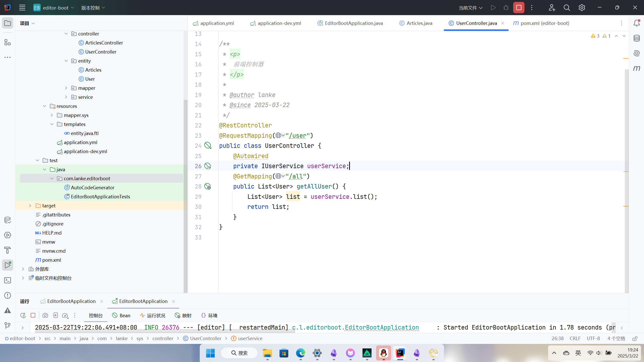Expand the mapper.sys folder
The image size is (644, 362).
coord(52,115)
